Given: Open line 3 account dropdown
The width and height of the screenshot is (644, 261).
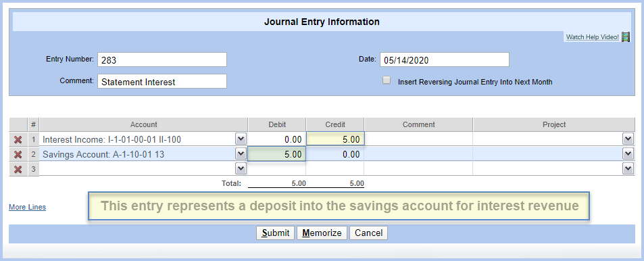Looking at the screenshot, I should [241, 168].
